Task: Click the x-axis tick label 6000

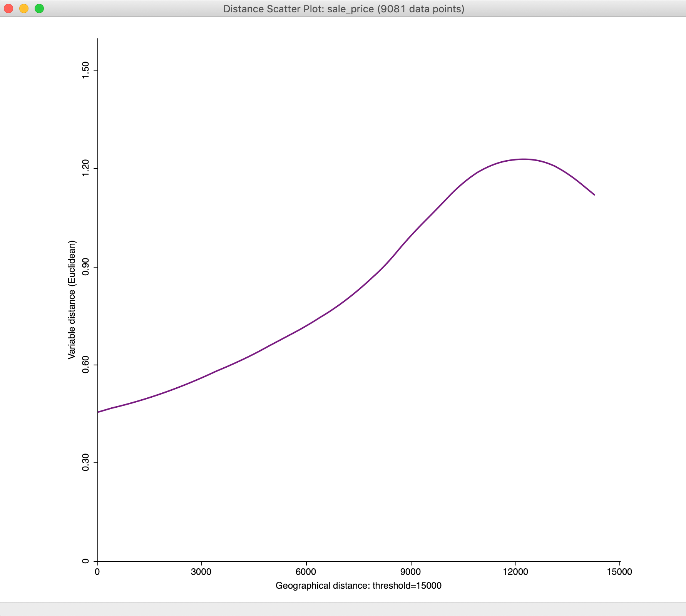Action: pyautogui.click(x=306, y=572)
